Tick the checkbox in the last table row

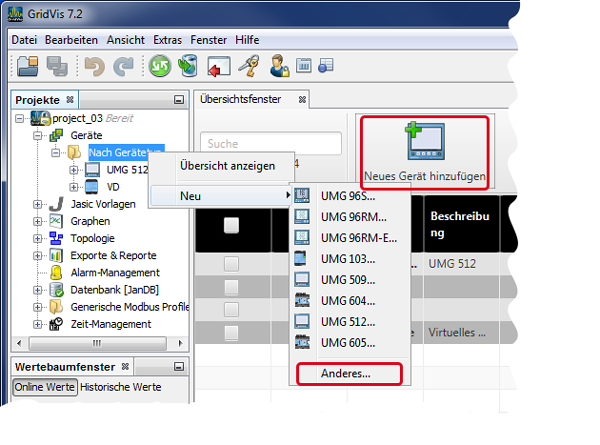pos(231,332)
